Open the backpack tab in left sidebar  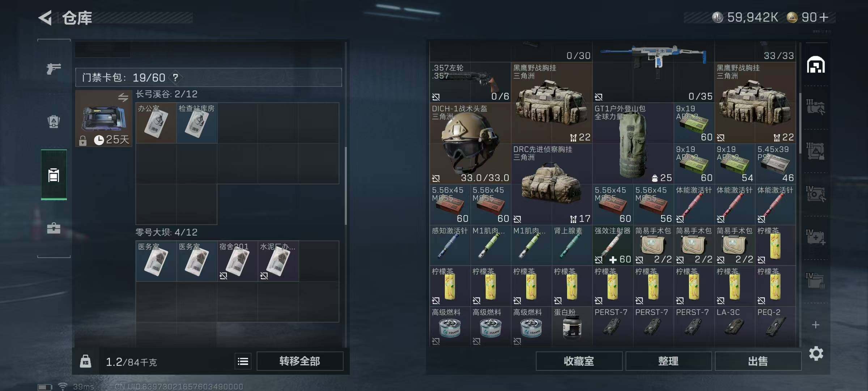click(54, 122)
